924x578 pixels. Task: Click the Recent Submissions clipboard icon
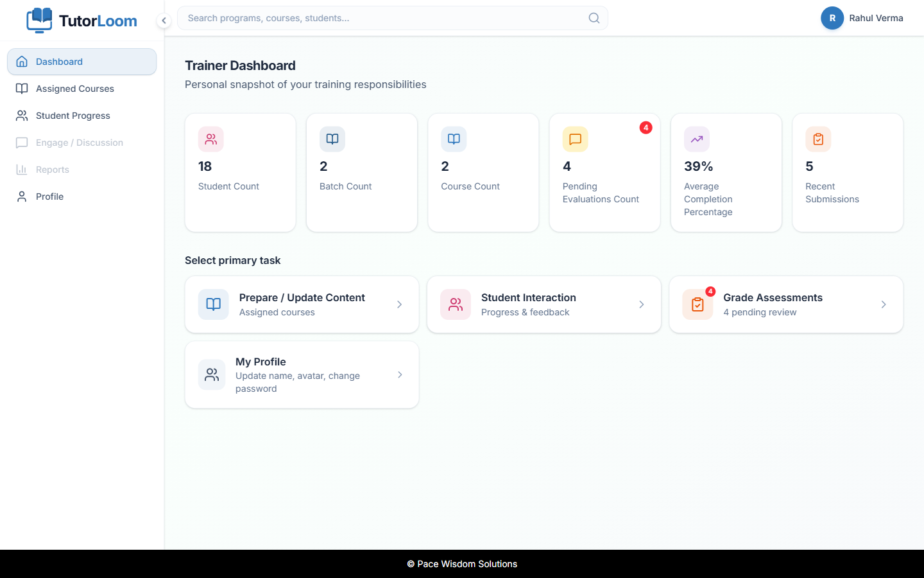818,139
